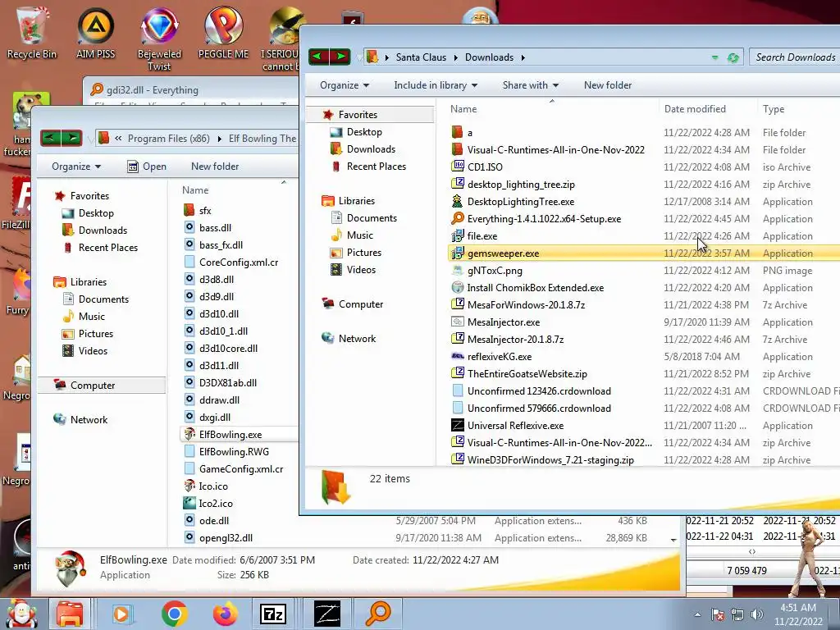Image resolution: width=840 pixels, height=630 pixels.
Task: Select CD1.ISO file icon
Action: coord(458,167)
